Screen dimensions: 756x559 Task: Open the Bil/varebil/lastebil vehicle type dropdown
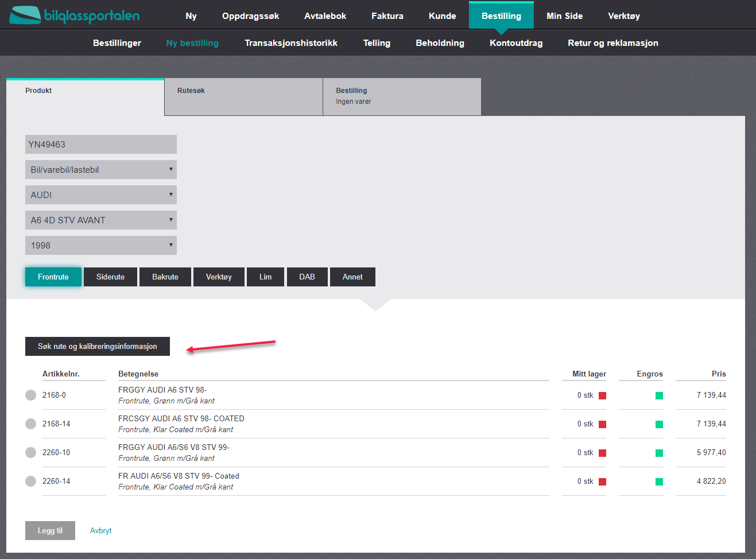pyautogui.click(x=101, y=170)
